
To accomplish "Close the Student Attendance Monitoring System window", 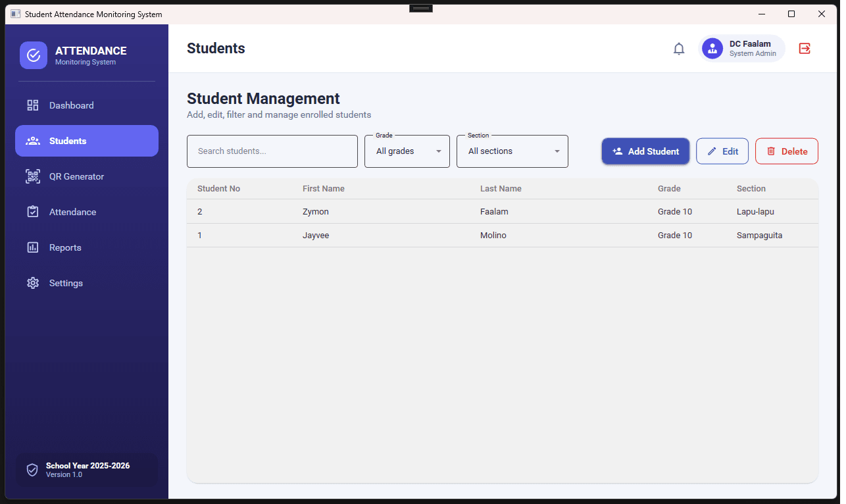I will tap(822, 14).
